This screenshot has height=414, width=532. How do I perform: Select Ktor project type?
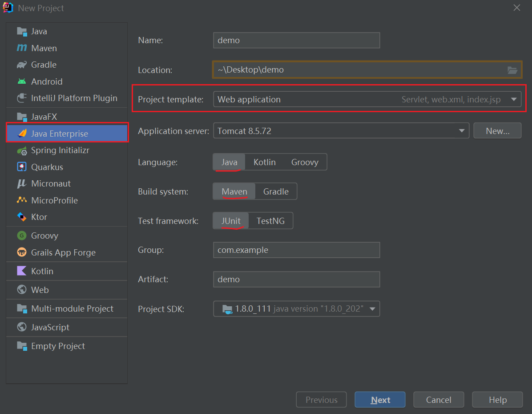[67, 217]
